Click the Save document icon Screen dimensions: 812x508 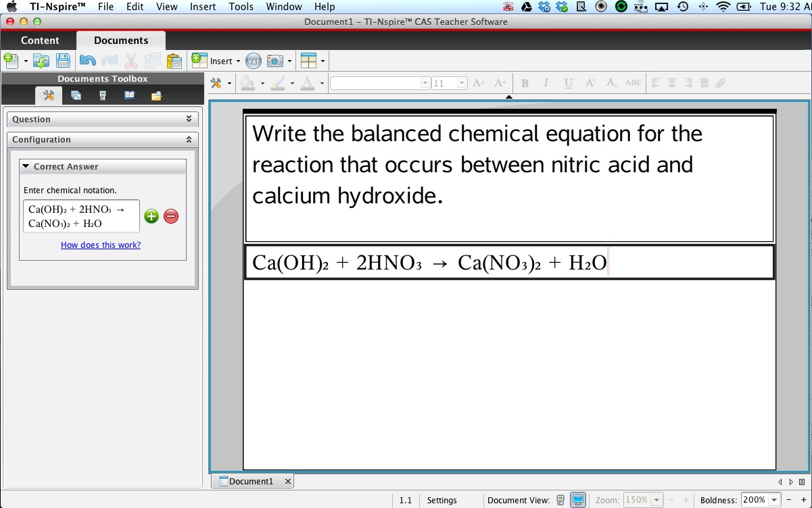point(63,61)
